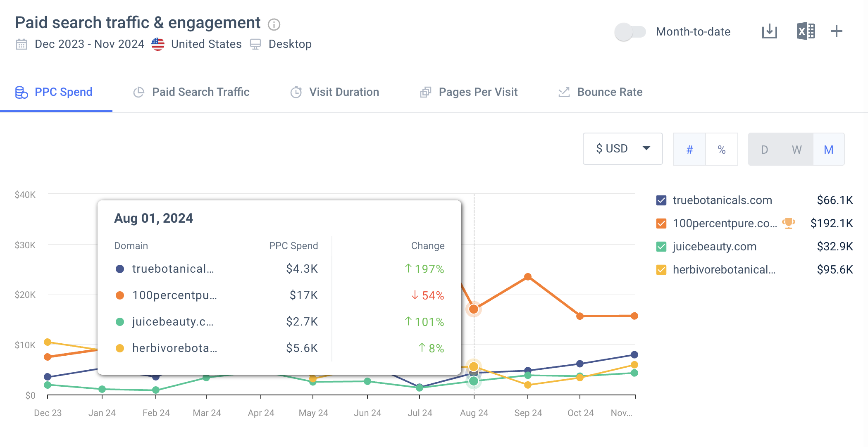Switch chart to percent view
Screen dimensions: 868x447
pyautogui.click(x=722, y=150)
